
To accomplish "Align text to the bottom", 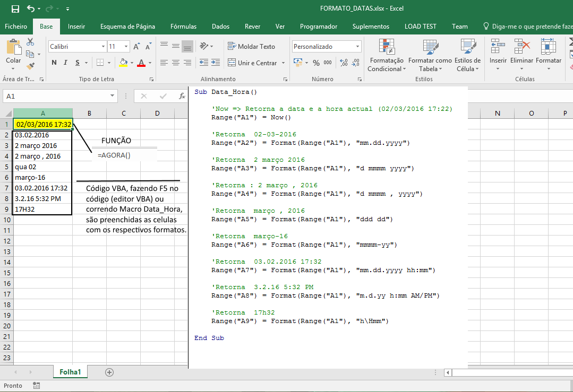I will (187, 47).
